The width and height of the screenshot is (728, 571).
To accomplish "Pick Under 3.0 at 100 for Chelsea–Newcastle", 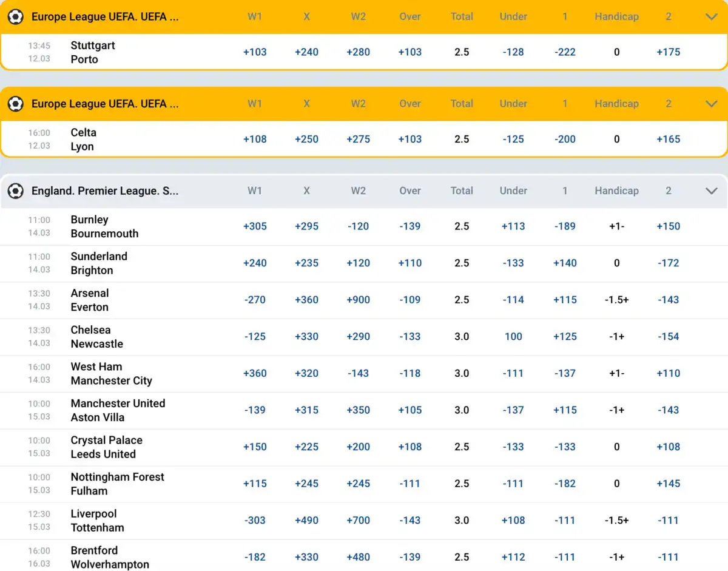I will click(513, 337).
